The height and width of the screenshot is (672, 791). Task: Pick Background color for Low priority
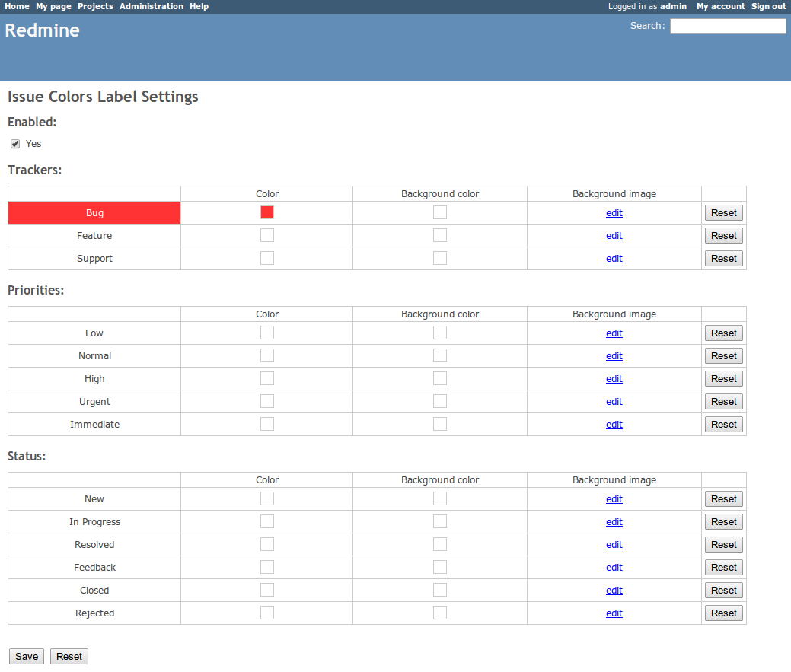click(440, 333)
